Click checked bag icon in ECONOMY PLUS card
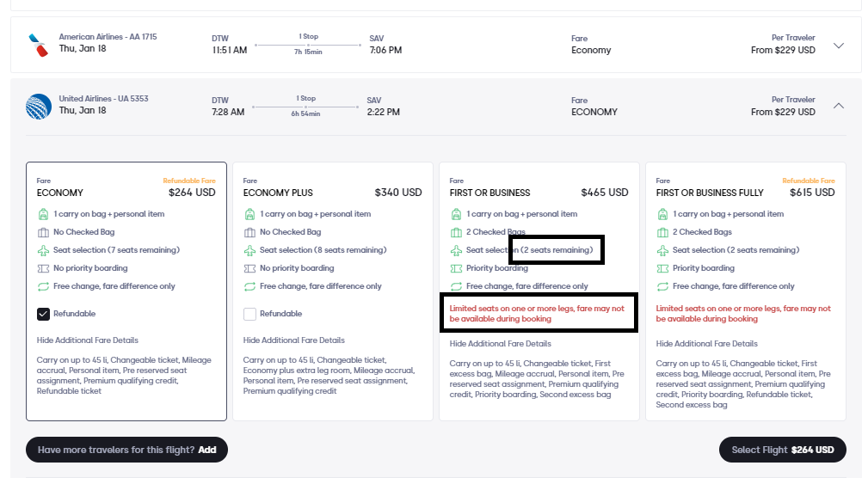Screen dimensions: 868x478 tap(249, 232)
